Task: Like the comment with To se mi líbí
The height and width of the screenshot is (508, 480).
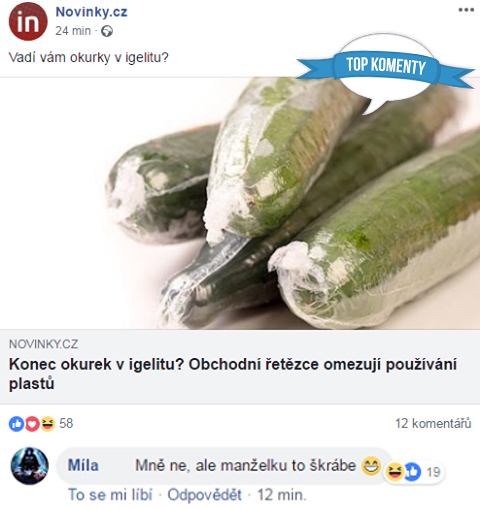Action: (110, 495)
